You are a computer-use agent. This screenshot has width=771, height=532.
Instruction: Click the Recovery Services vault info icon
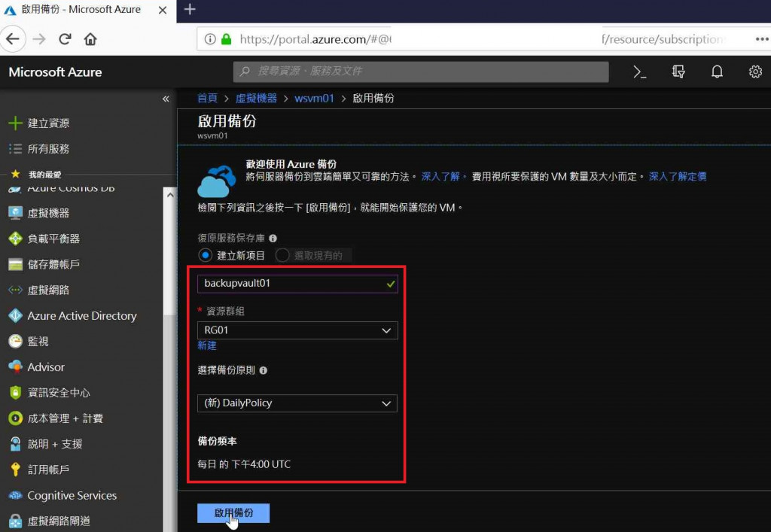tap(273, 239)
